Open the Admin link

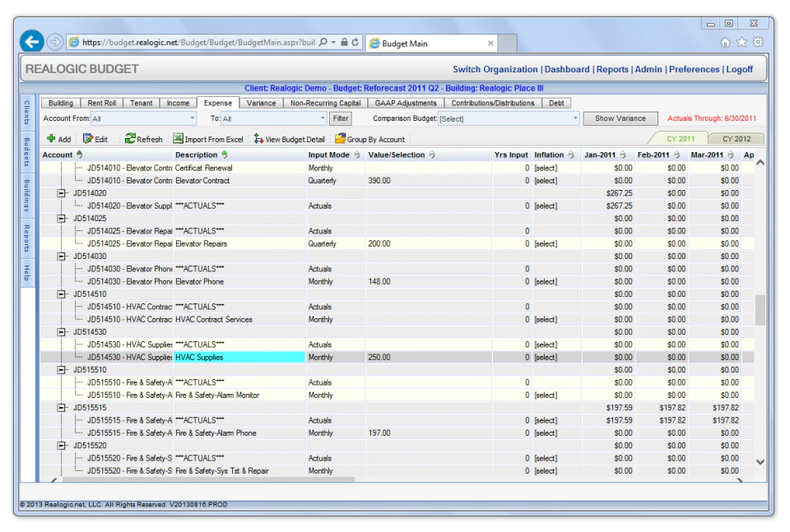pos(648,69)
